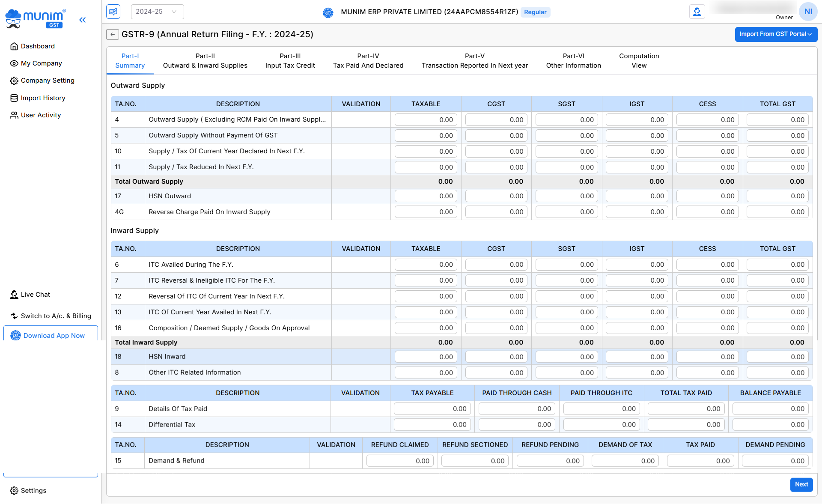Click IGST field for Supply/Tax Reduced In Next F.Y.
822x504 pixels.
[x=637, y=167]
